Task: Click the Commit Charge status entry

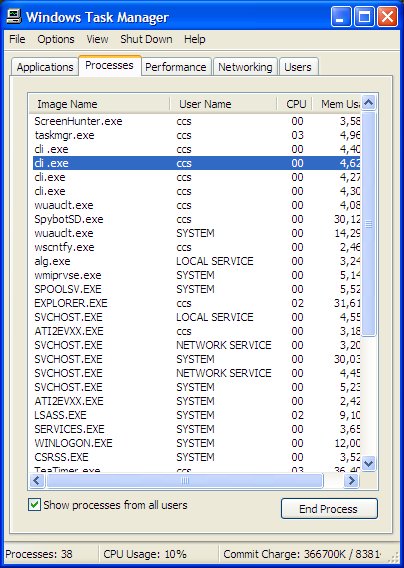Action: pos(302,554)
